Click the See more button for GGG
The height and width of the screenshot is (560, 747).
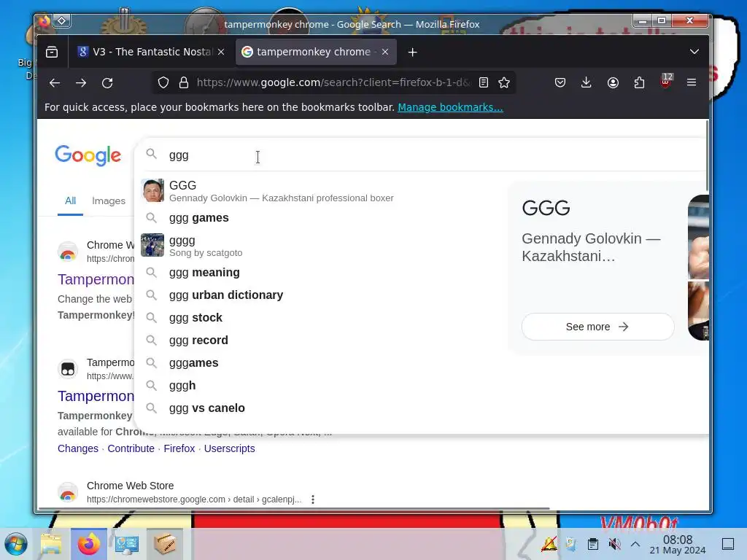click(597, 327)
